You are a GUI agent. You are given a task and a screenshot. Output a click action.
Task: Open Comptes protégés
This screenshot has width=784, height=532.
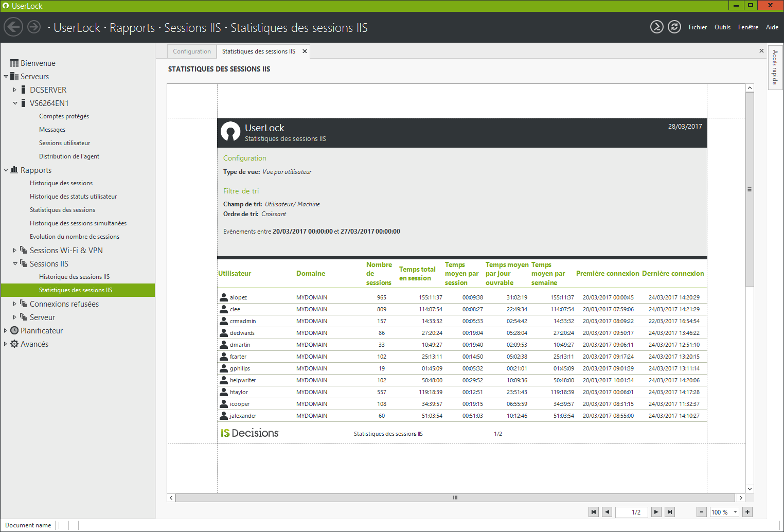click(x=64, y=116)
